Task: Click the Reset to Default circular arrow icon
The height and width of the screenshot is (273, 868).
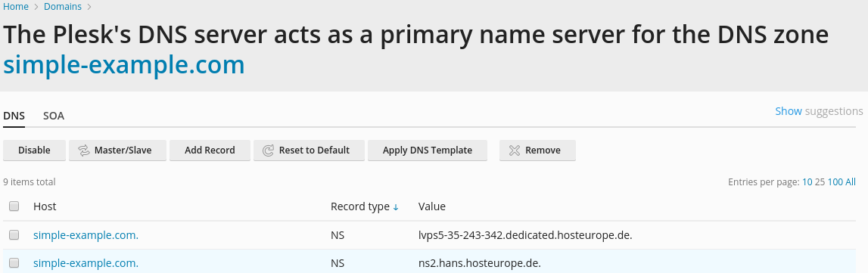Action: pos(268,150)
